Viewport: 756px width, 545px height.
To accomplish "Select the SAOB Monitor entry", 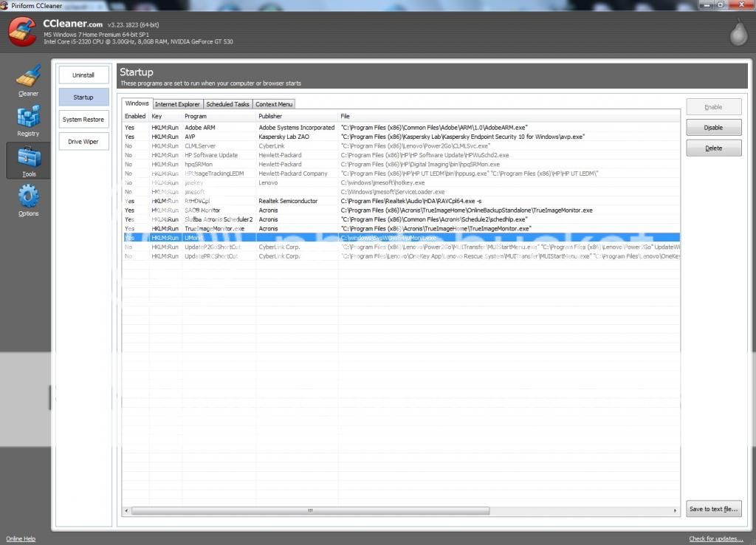I will click(401, 210).
